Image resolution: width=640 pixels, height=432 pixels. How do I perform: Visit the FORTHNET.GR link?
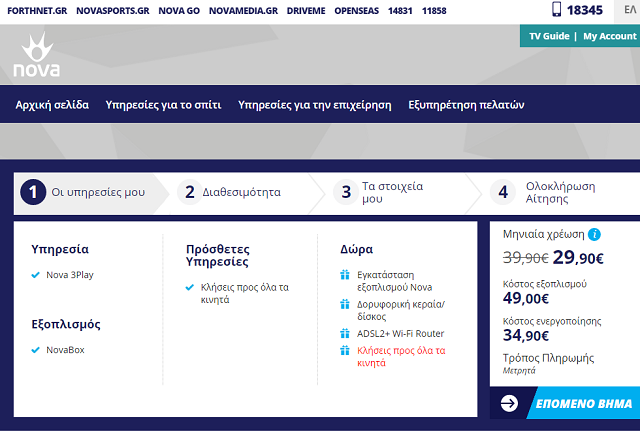point(37,11)
